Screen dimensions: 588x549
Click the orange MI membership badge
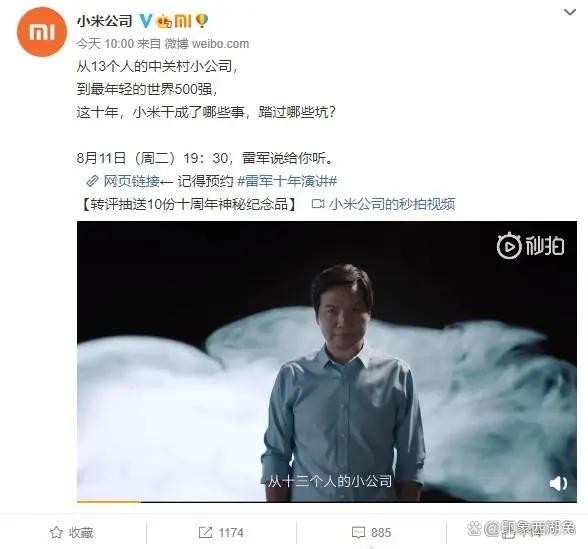pos(183,21)
